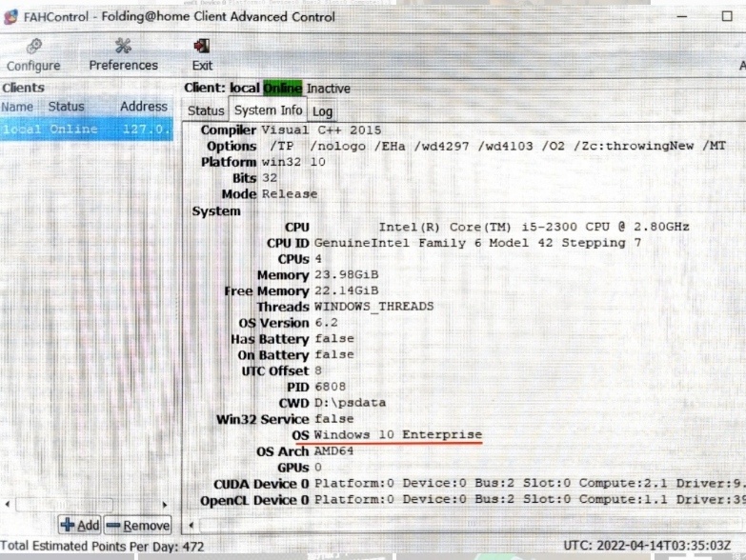Screen dimensions: 746x560
Task: Click the FAHControl app icon in title bar
Action: 10,17
